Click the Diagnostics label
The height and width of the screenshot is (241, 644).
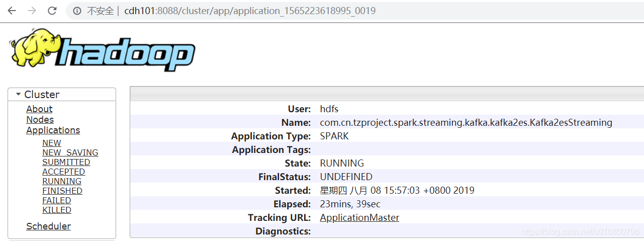(x=283, y=231)
